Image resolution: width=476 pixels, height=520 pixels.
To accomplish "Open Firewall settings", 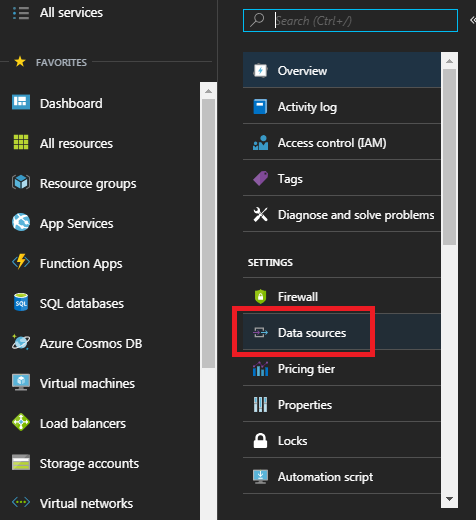I will pos(342,296).
